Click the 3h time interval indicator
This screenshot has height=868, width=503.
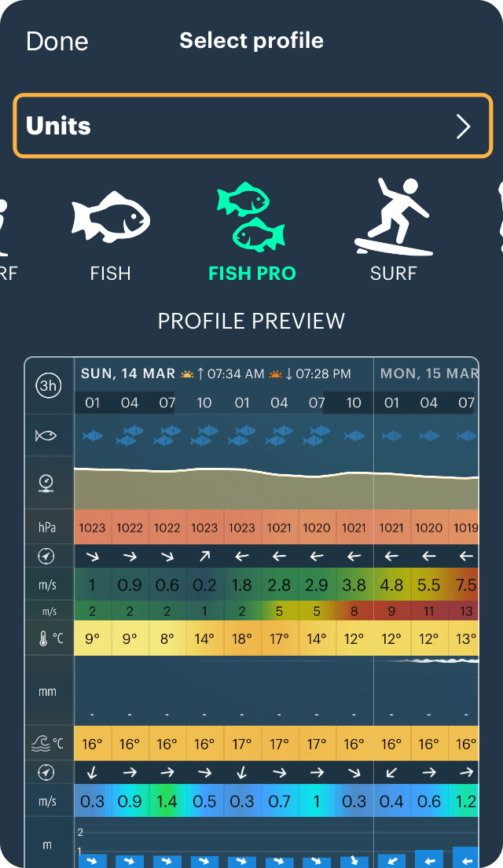(x=49, y=385)
